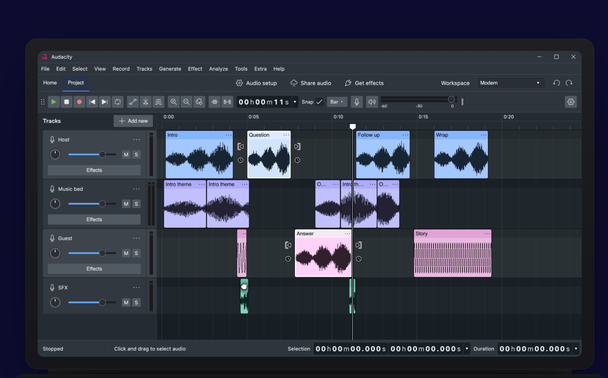The height and width of the screenshot is (378, 608).
Task: Select the Project tab
Action: (76, 83)
